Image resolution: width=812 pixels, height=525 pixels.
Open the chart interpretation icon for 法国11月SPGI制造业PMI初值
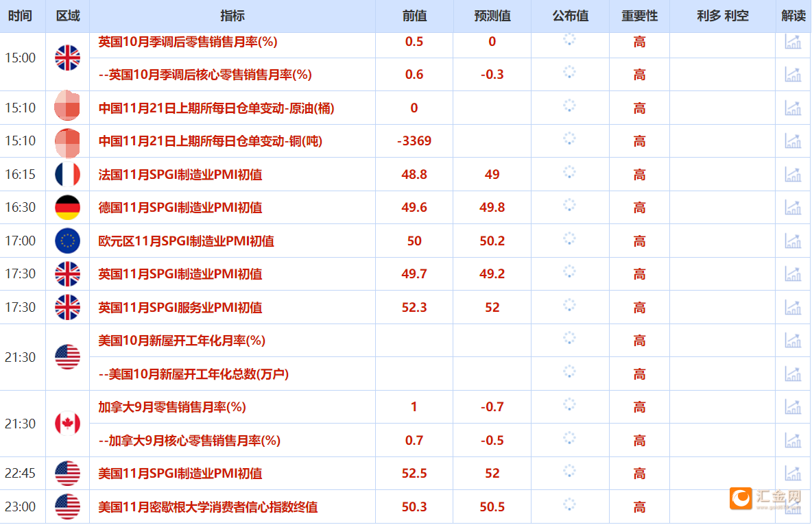[793, 174]
